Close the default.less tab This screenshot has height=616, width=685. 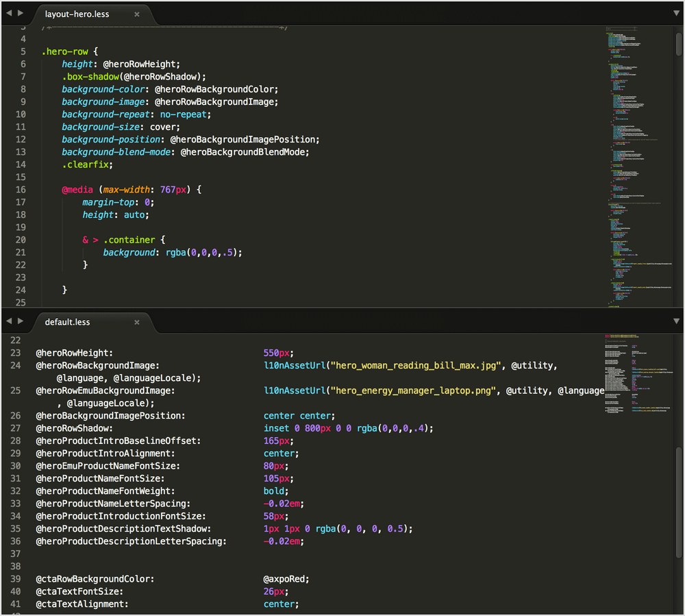tap(136, 321)
